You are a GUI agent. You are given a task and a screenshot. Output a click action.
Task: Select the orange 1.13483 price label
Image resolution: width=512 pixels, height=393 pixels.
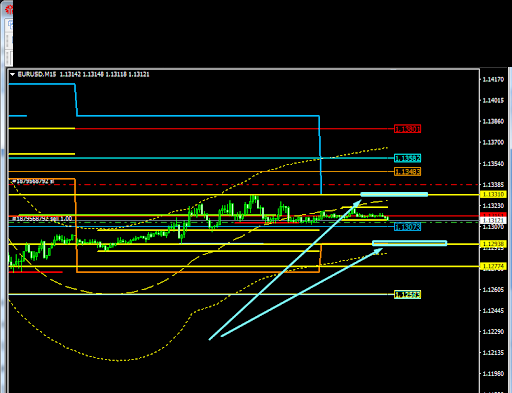407,172
